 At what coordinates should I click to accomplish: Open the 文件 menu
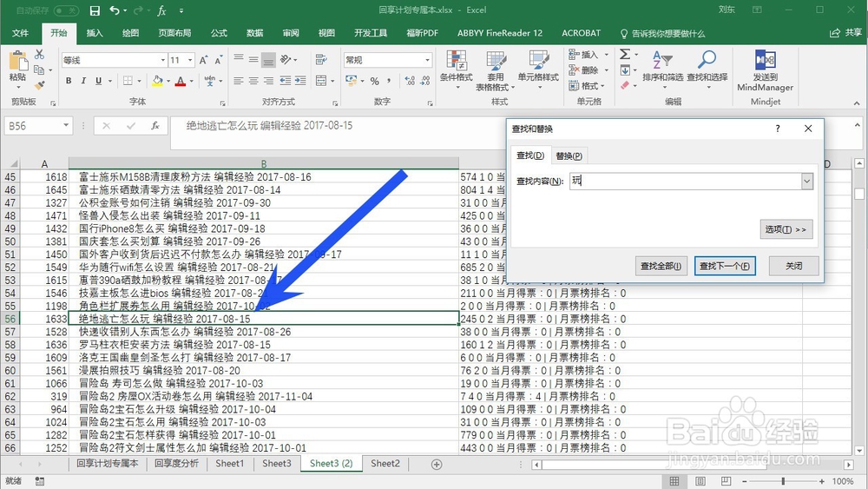coord(21,33)
